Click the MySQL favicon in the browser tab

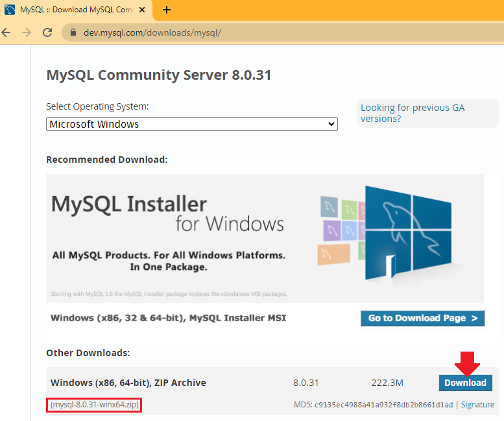[10, 10]
